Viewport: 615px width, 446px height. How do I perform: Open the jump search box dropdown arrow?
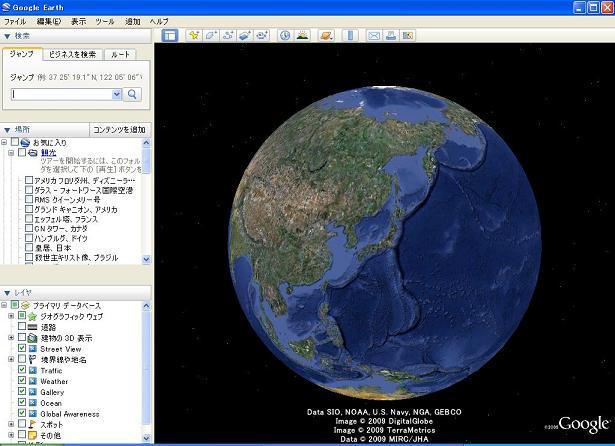116,94
